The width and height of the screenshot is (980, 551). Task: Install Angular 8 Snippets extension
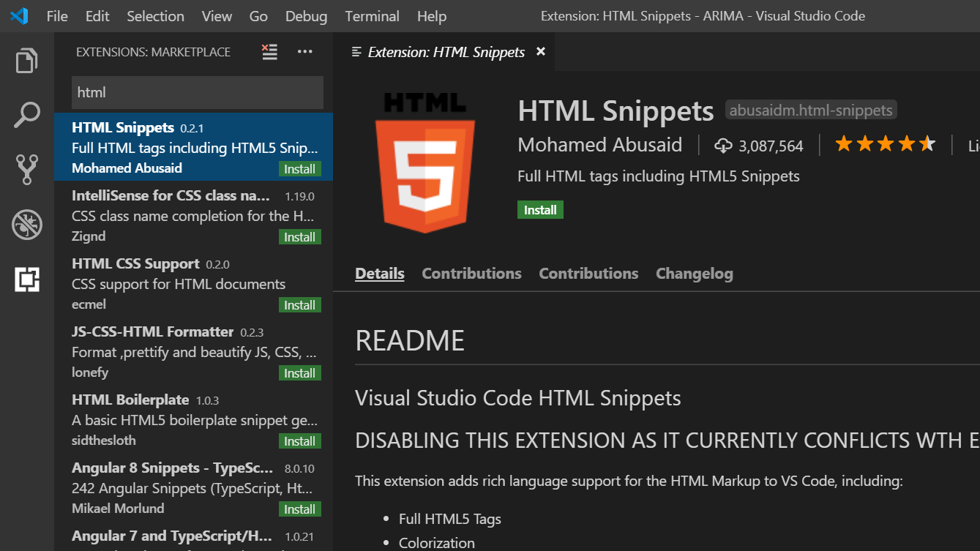[299, 509]
